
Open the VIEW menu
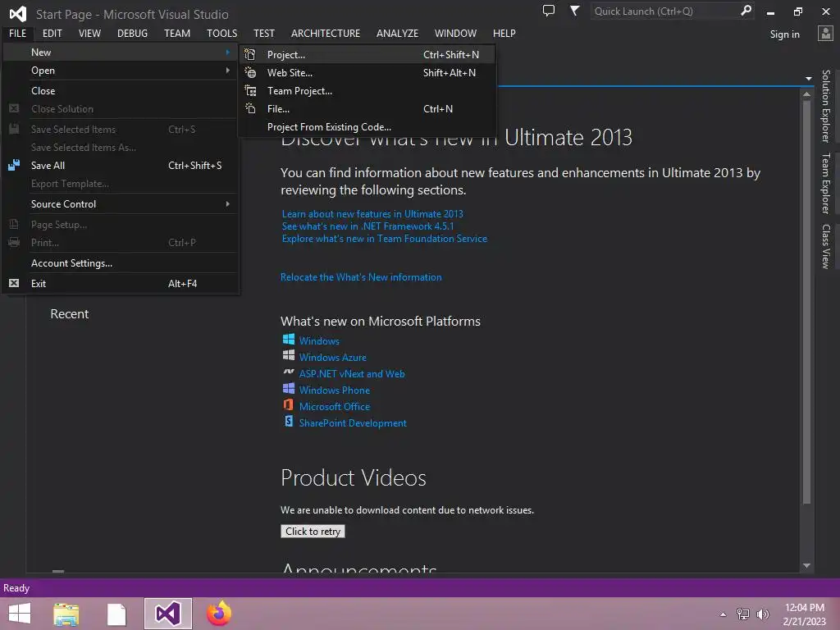pos(89,33)
